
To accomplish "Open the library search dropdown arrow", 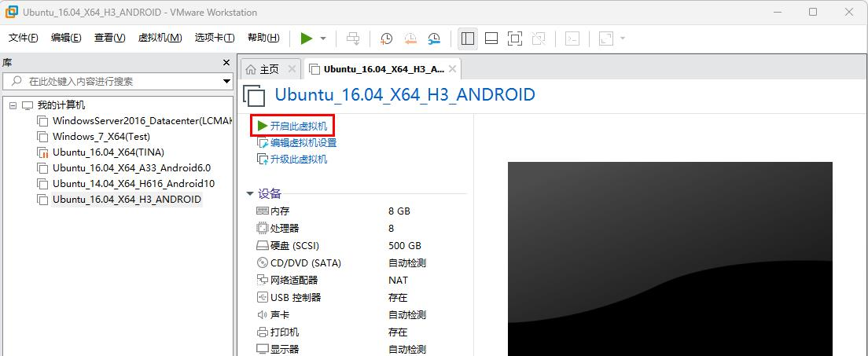I will point(227,82).
